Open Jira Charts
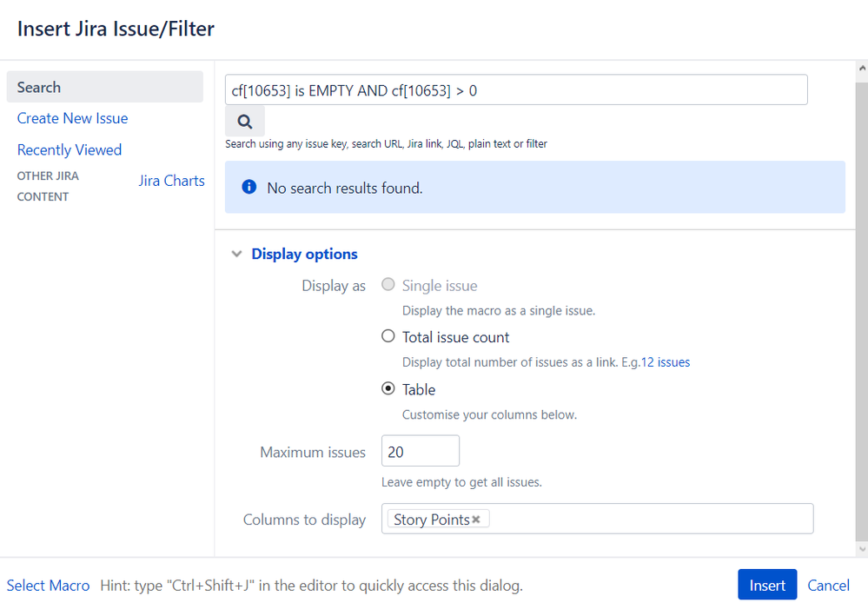The width and height of the screenshot is (868, 609). coord(171,180)
